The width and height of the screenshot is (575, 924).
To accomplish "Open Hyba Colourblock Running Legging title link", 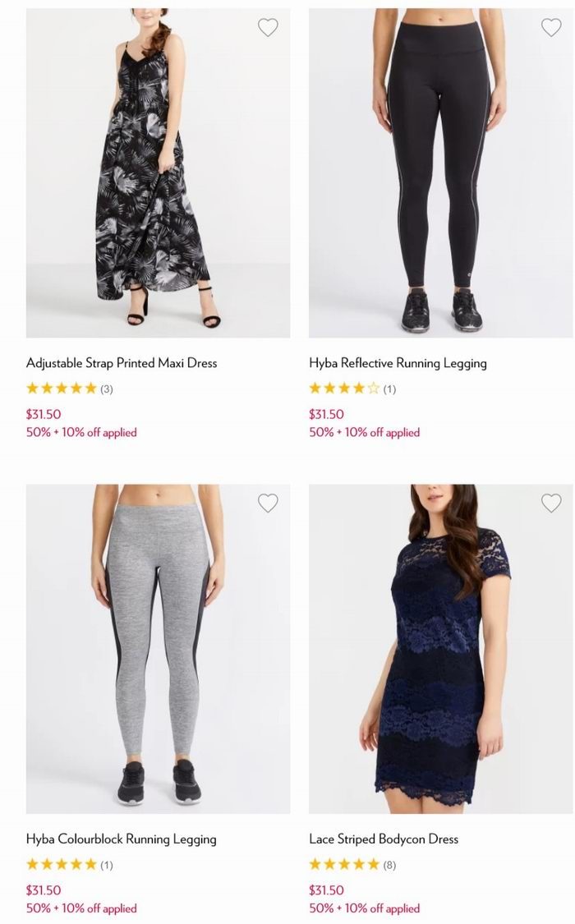I will pyautogui.click(x=121, y=839).
